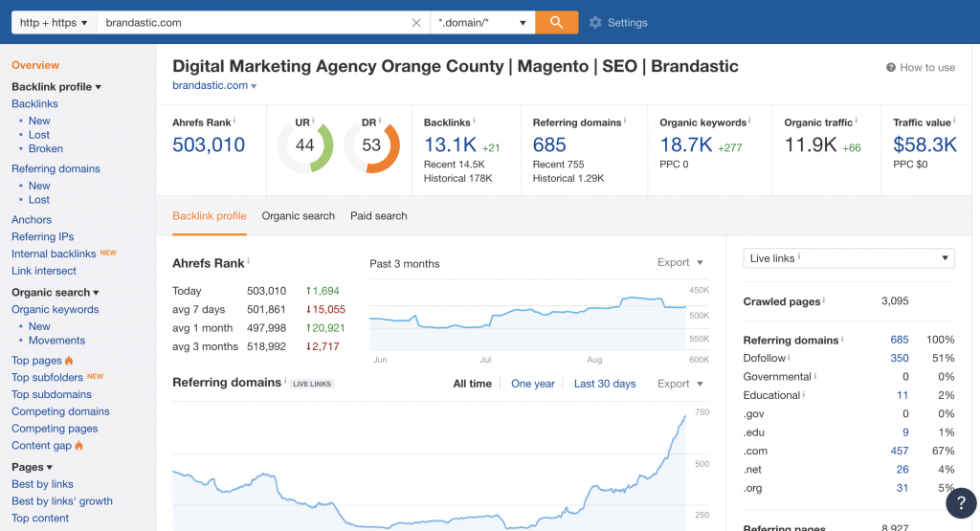Open Best by links sidebar link
The height and width of the screenshot is (531, 980).
[x=42, y=484]
